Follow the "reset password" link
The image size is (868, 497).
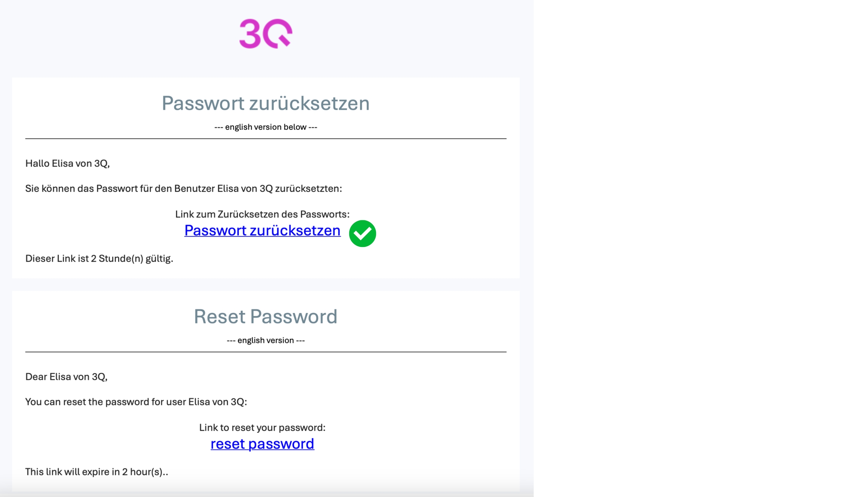[262, 444]
